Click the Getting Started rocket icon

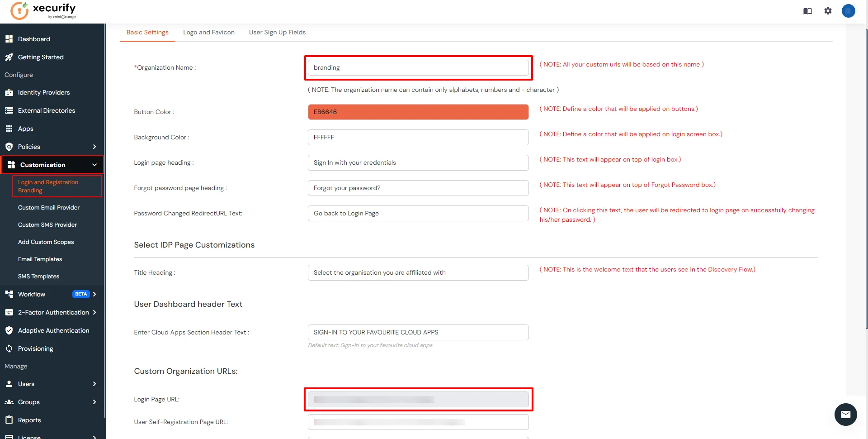(9, 57)
